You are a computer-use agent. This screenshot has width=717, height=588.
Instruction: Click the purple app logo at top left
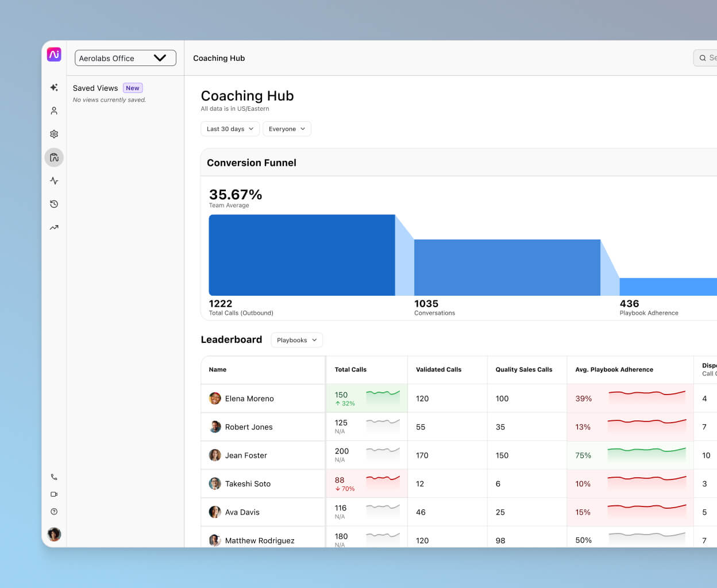pyautogui.click(x=54, y=54)
